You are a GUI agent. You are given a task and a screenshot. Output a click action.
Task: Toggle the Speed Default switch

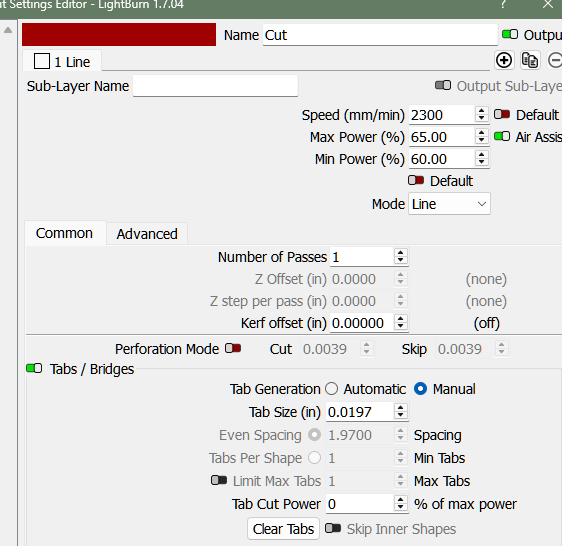(x=502, y=115)
